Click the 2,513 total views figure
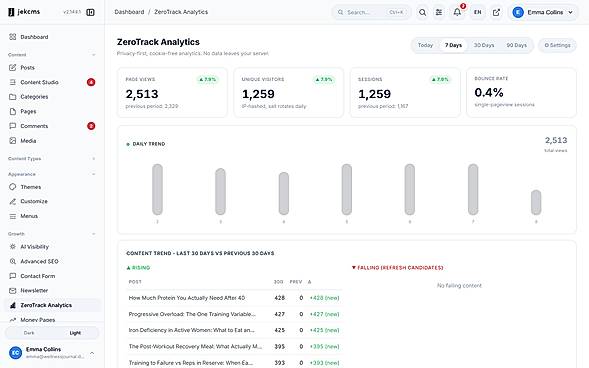Viewport: 589px width, 368px height. point(556,140)
